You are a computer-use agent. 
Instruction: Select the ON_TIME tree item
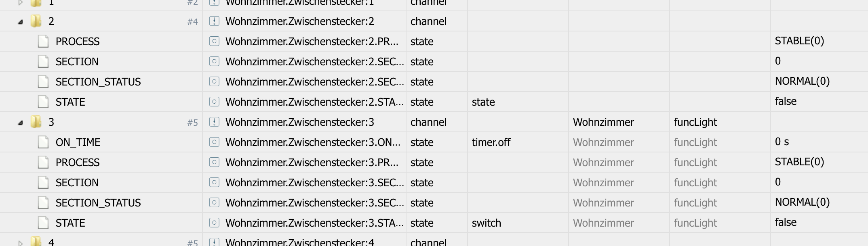coord(78,142)
